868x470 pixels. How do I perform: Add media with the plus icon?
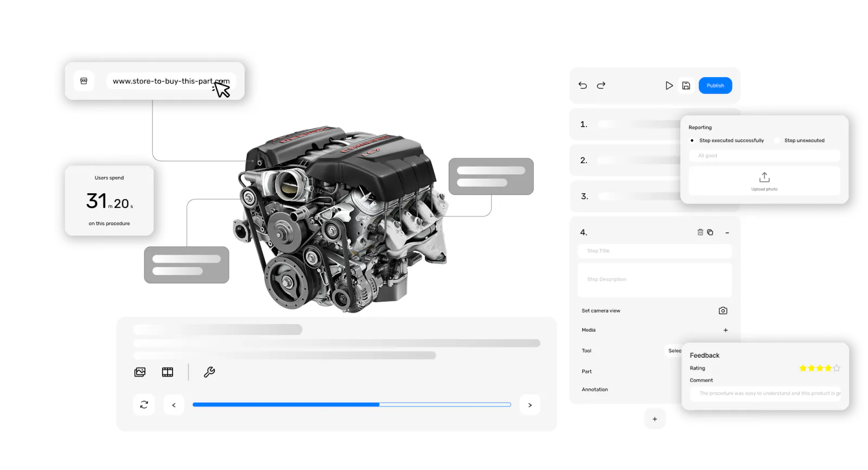[x=725, y=330]
